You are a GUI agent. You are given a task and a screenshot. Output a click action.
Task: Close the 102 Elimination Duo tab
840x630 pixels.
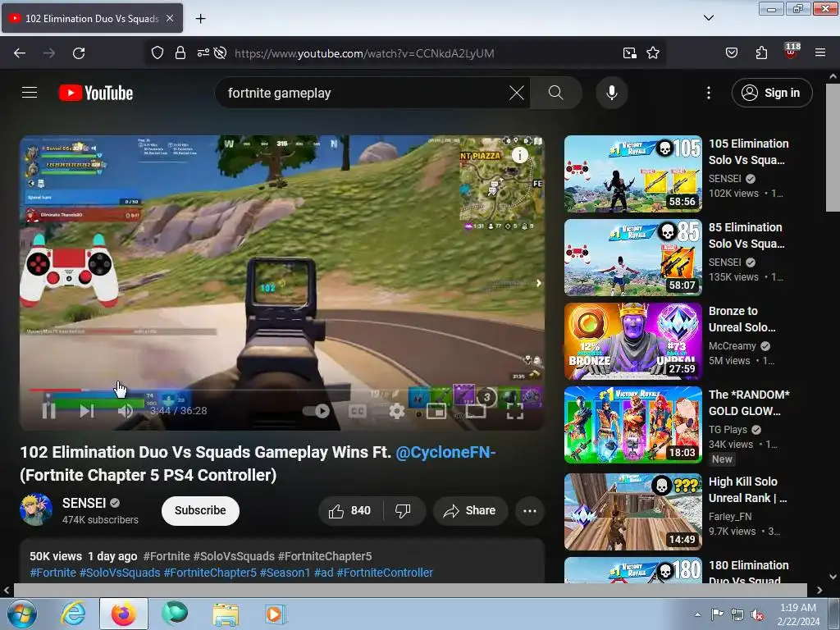tap(170, 18)
